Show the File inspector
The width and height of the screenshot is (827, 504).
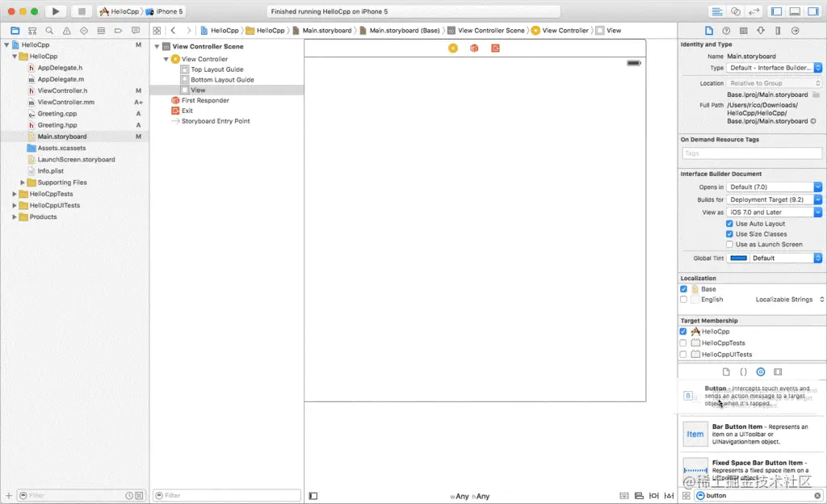point(709,31)
